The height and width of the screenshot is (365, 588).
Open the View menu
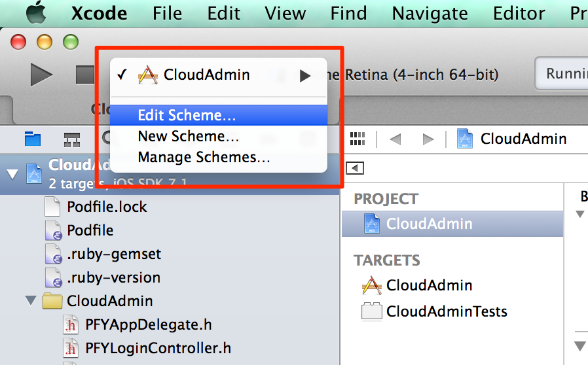coord(285,14)
